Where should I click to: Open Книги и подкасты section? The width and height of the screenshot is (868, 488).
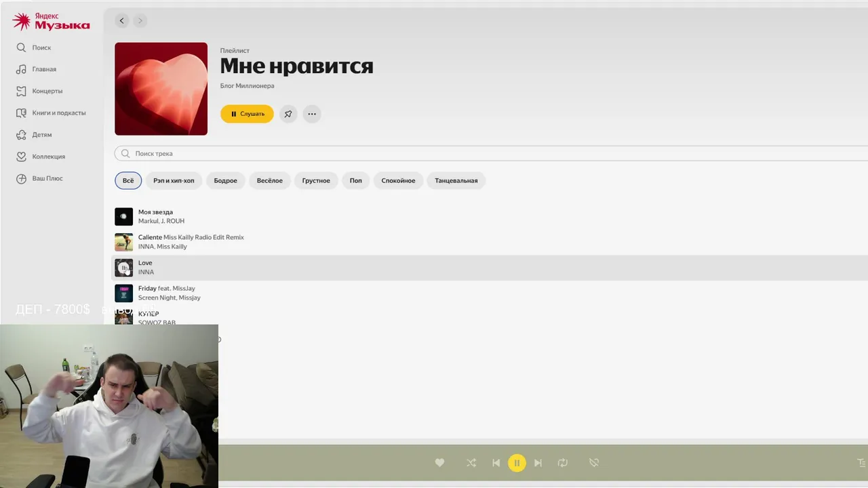[59, 113]
